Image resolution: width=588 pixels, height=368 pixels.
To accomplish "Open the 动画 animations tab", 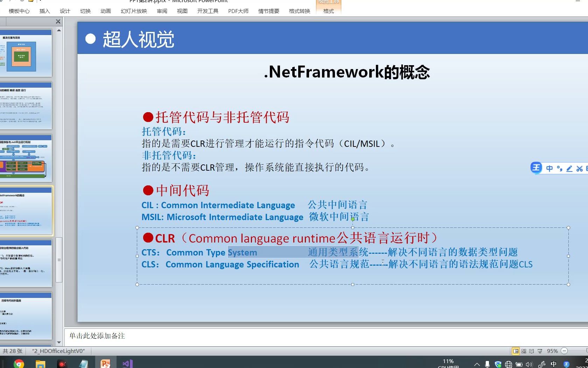I will point(105,11).
